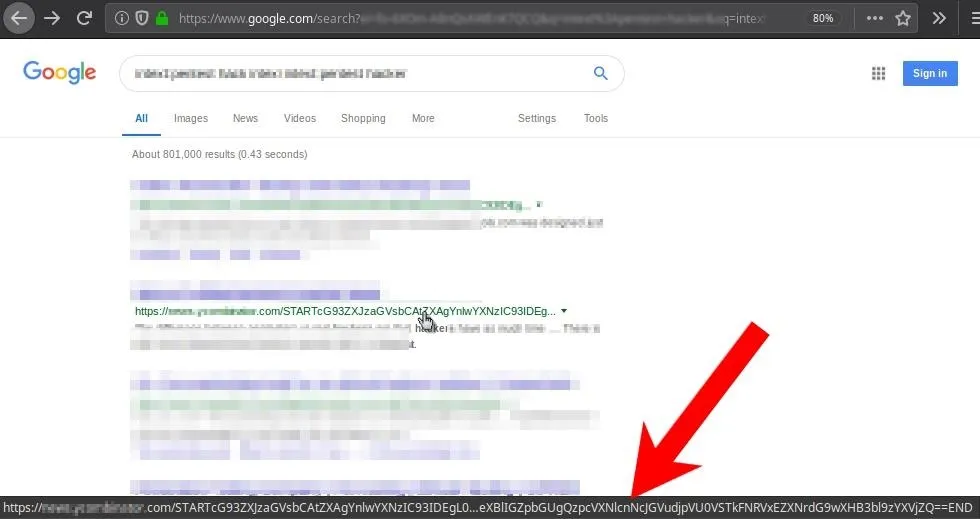Image resolution: width=980 pixels, height=519 pixels.
Task: Open the search Settings menu
Action: [x=537, y=118]
